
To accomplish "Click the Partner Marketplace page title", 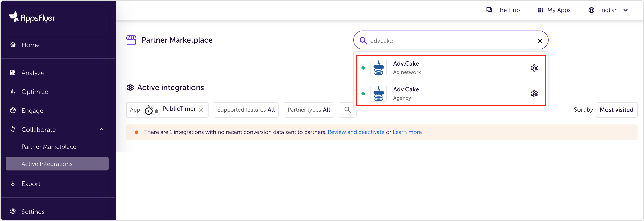I will point(177,40).
